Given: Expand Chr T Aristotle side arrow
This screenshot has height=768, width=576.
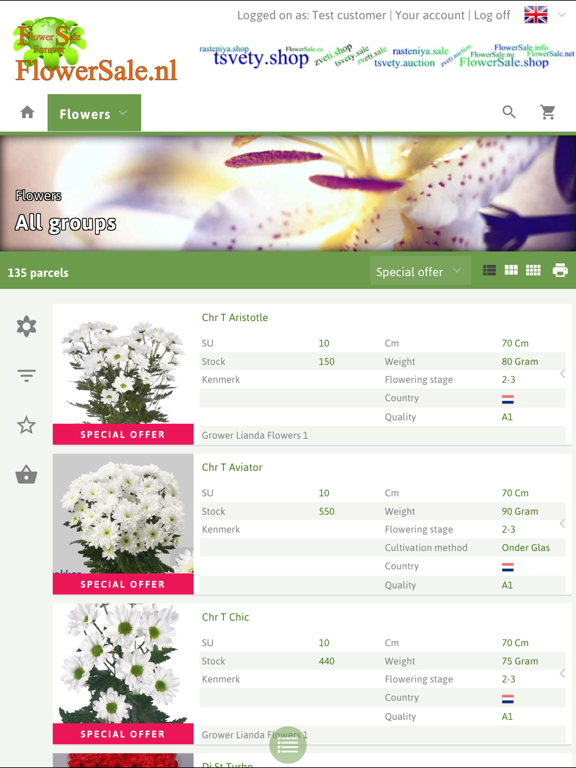Looking at the screenshot, I should (x=563, y=374).
